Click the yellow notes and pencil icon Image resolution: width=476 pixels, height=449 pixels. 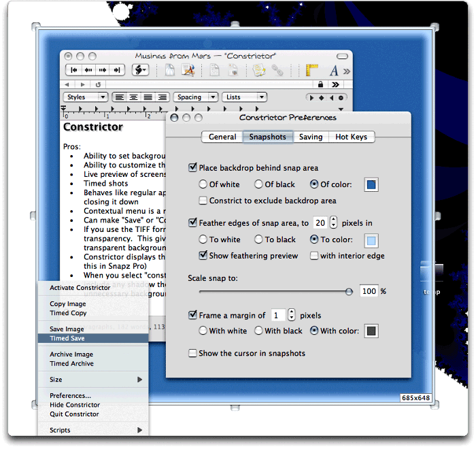pyautogui.click(x=258, y=70)
